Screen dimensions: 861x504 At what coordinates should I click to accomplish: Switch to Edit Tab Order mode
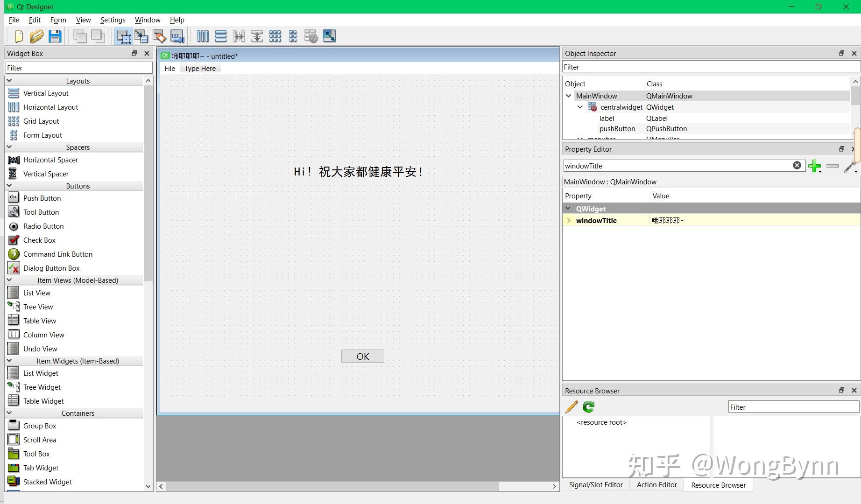tap(177, 36)
